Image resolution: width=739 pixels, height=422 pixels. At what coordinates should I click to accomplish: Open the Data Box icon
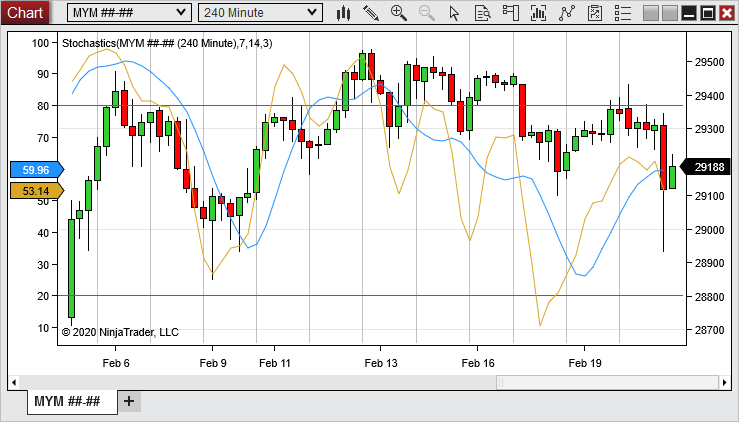[x=483, y=13]
